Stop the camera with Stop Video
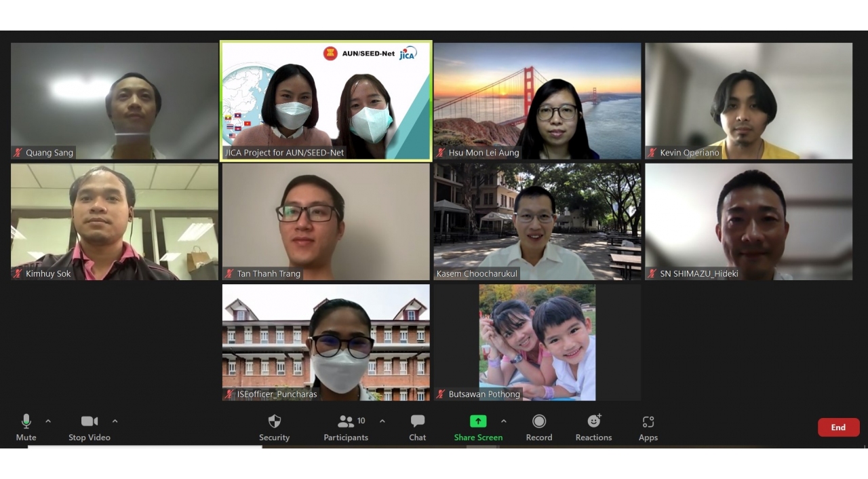The width and height of the screenshot is (868, 479). pos(90,428)
